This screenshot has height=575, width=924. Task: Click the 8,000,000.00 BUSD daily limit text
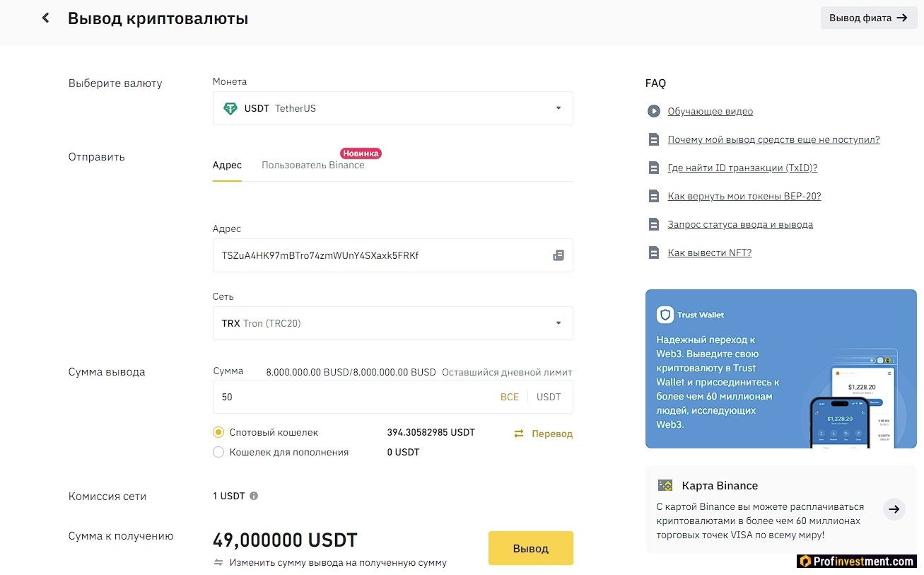coord(351,372)
